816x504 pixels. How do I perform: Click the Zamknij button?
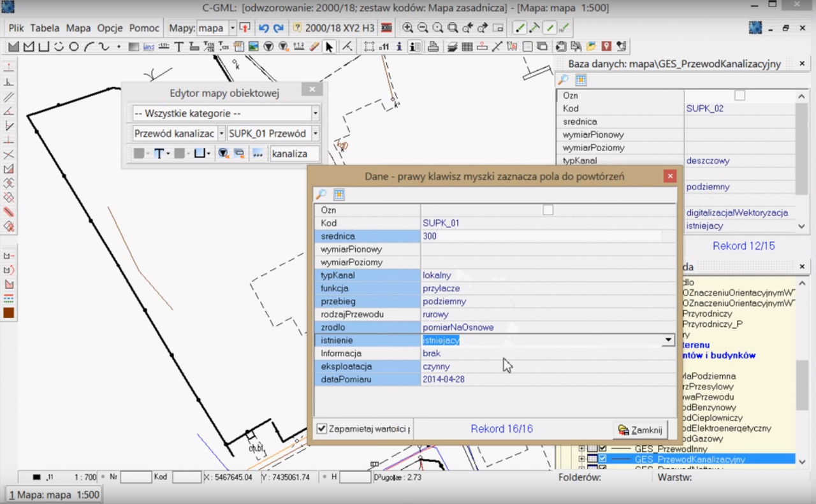pos(641,430)
